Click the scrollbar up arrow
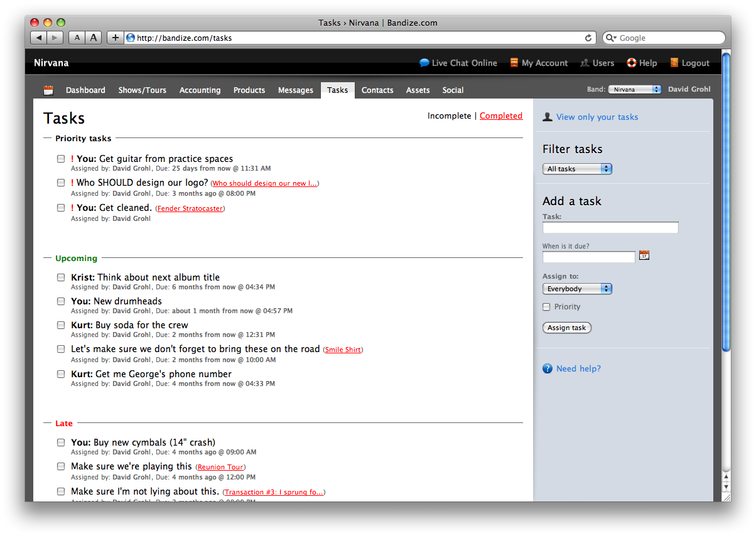756x536 pixels. tap(726, 477)
